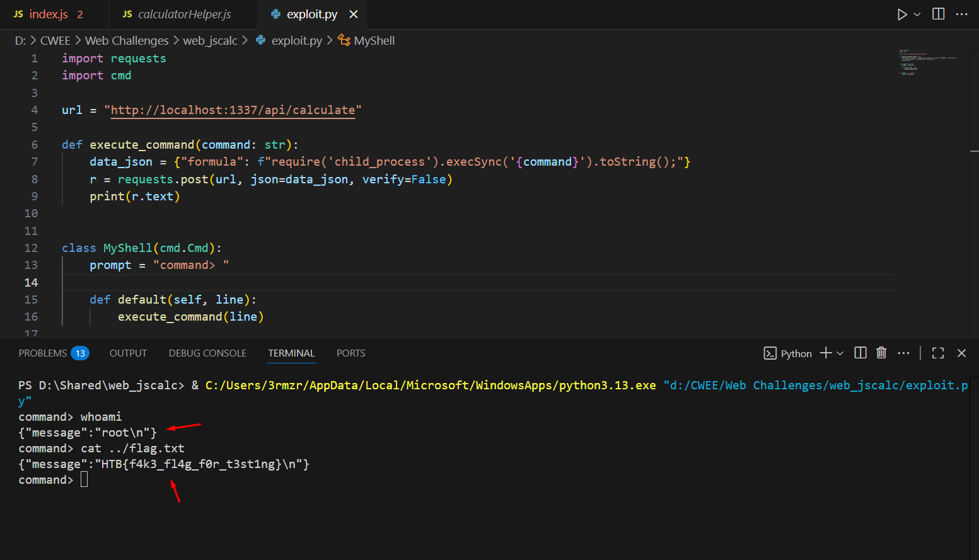Close the exploit.py tab
The width and height of the screenshot is (979, 560).
pos(354,14)
